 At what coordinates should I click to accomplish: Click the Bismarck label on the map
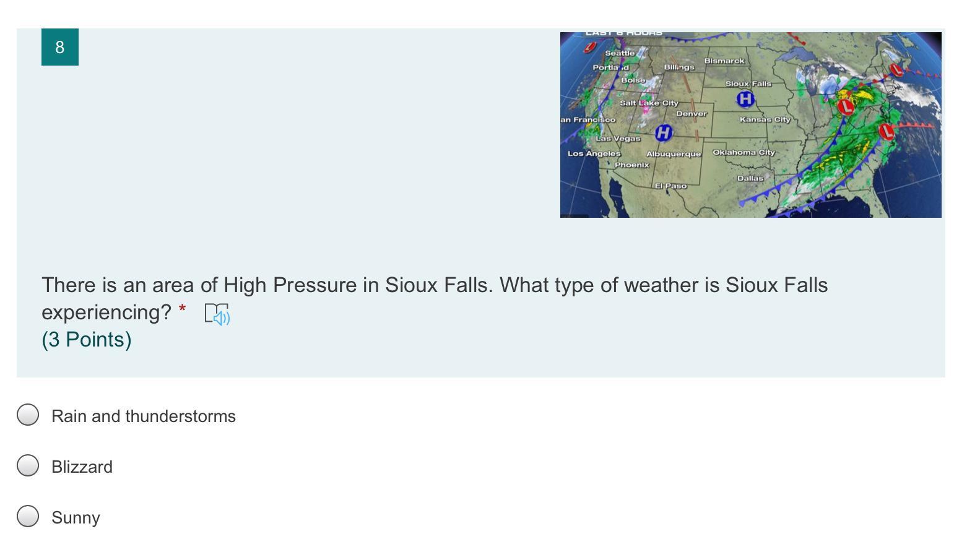724,61
